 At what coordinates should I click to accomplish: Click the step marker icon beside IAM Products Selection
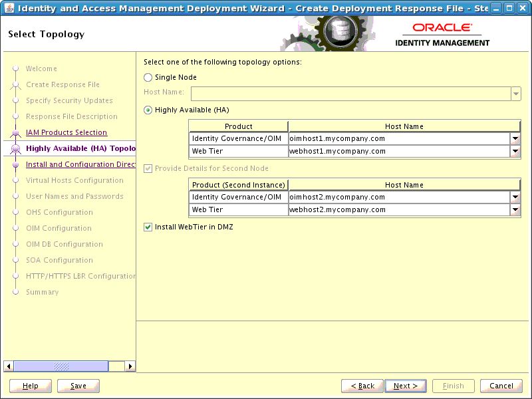(x=15, y=133)
